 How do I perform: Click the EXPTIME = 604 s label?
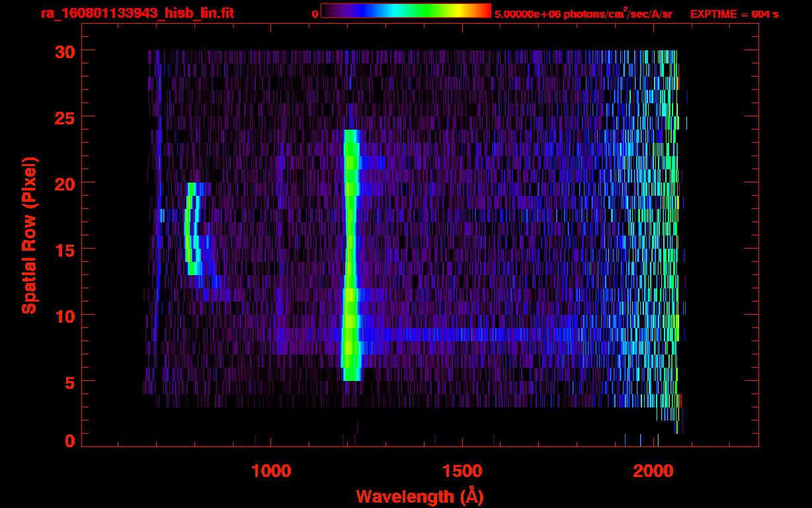pos(734,14)
